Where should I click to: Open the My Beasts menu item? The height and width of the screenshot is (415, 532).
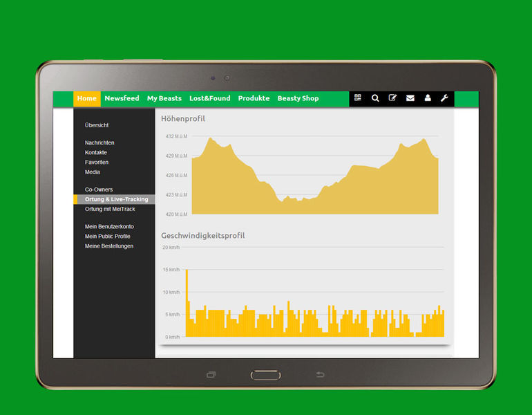164,98
